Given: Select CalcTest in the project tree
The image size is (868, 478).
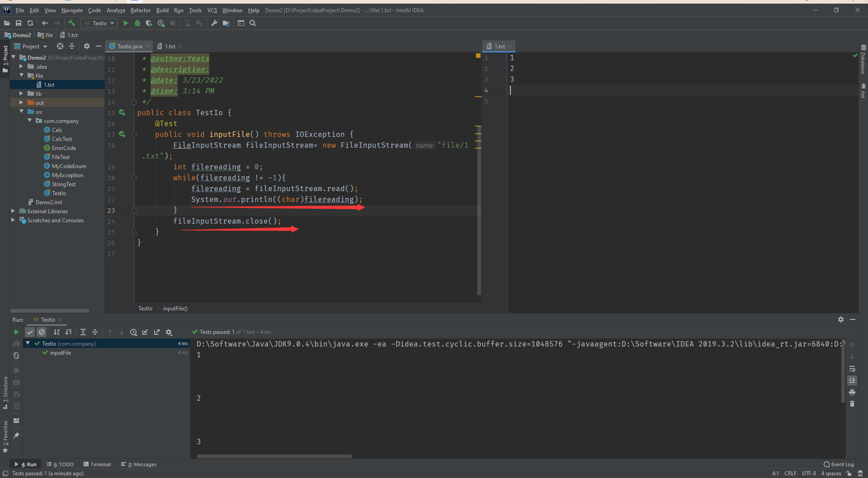Looking at the screenshot, I should pos(61,139).
